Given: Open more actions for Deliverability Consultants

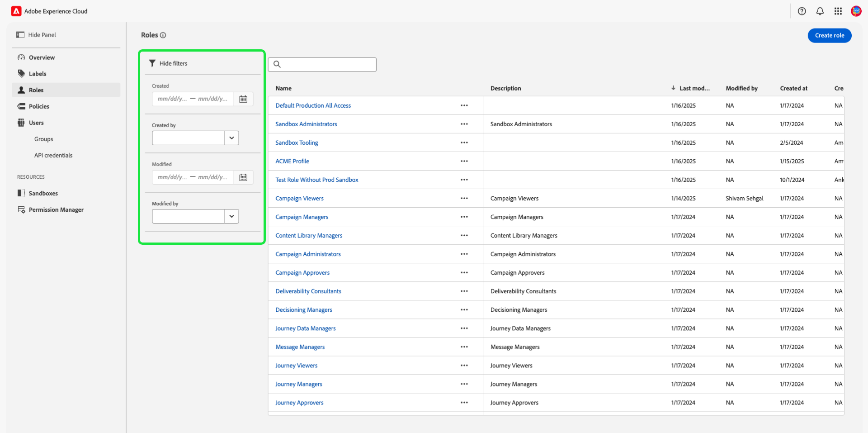Looking at the screenshot, I should [464, 291].
